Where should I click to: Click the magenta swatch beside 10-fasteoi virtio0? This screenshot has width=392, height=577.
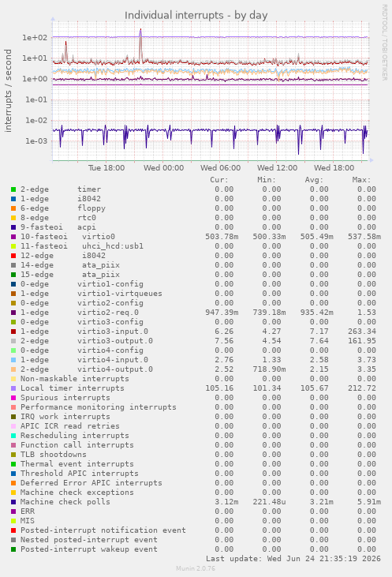tap(13, 237)
